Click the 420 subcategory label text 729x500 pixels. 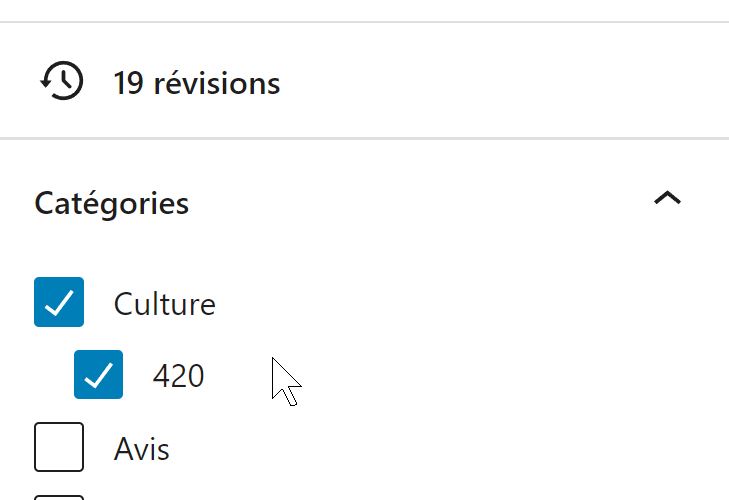pos(179,376)
